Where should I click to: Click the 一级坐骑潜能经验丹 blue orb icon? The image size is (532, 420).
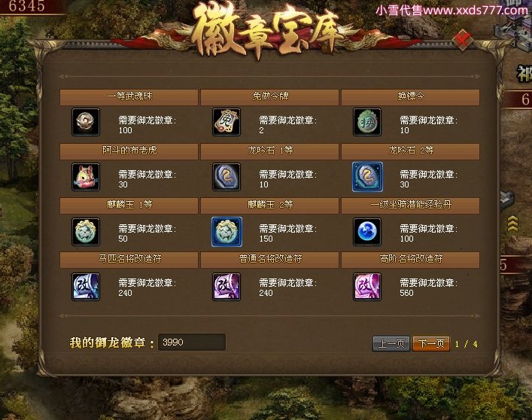367,232
